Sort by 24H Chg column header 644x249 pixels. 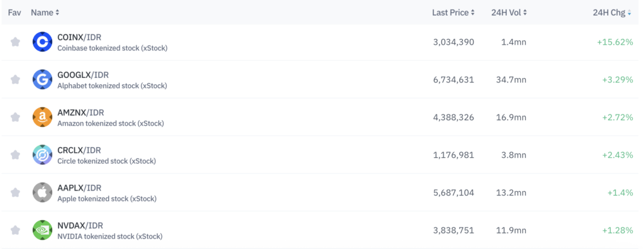[x=612, y=13]
